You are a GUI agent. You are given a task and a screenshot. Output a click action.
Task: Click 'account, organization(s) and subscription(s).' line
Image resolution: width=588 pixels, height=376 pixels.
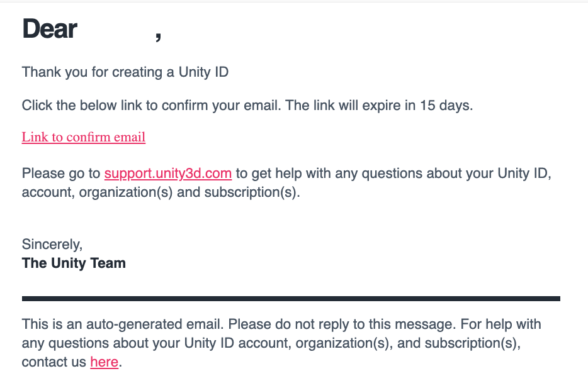tap(161, 192)
